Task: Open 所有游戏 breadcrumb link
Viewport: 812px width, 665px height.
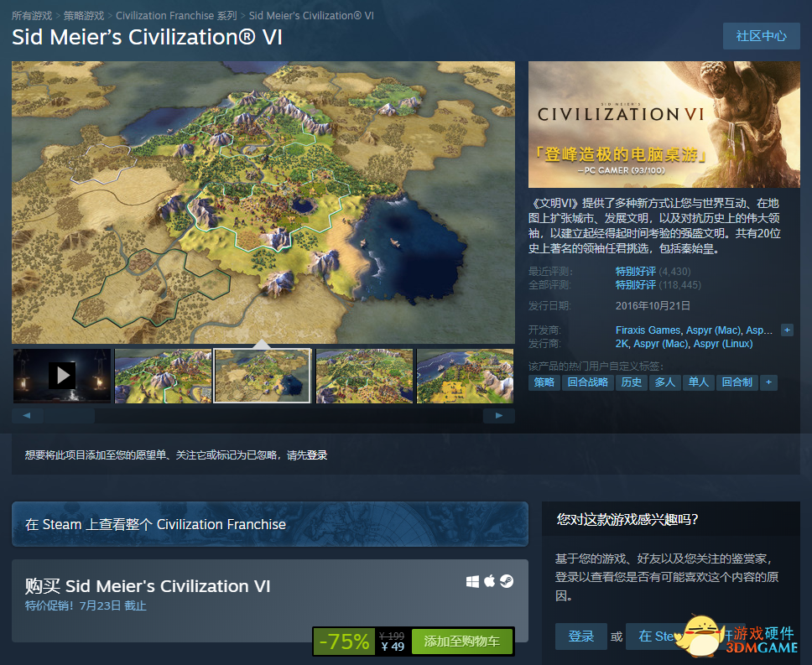Action: [x=32, y=16]
